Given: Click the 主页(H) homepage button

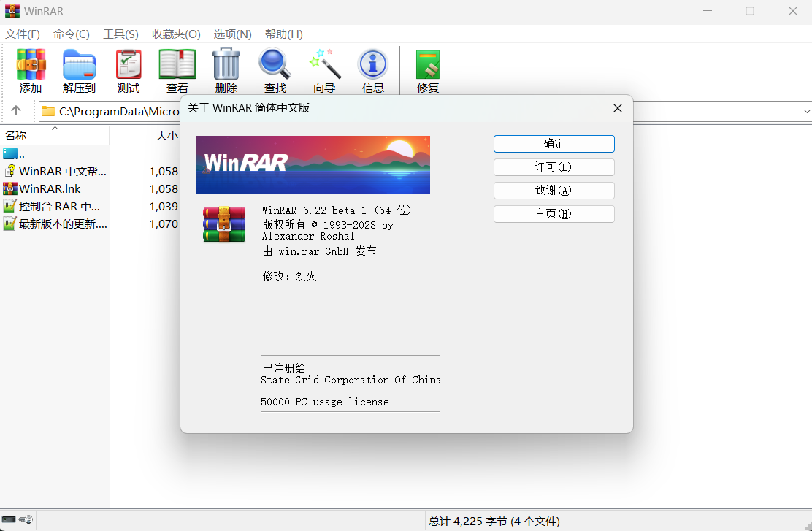Looking at the screenshot, I should tap(554, 214).
